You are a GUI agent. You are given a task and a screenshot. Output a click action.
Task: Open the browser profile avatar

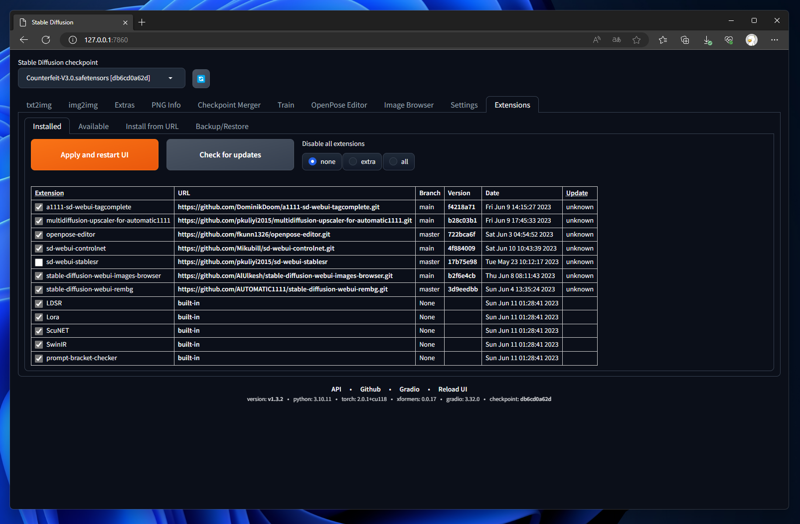pyautogui.click(x=752, y=40)
